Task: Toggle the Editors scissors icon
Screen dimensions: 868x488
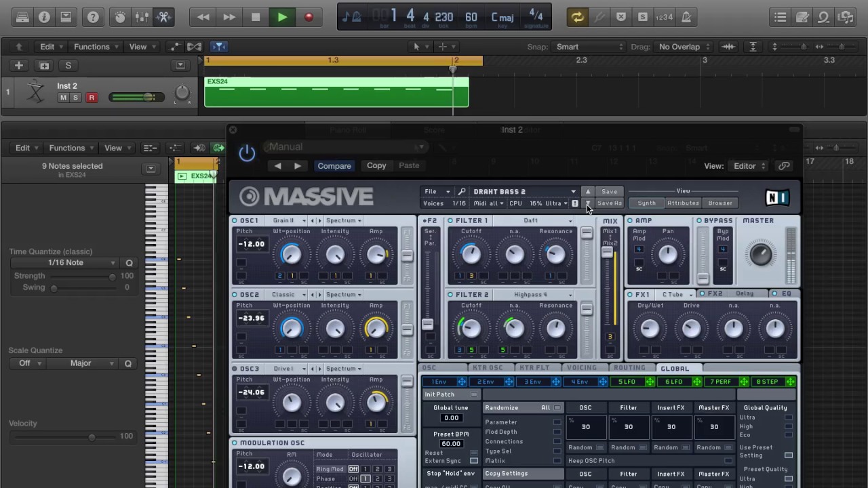Action: coord(163,17)
